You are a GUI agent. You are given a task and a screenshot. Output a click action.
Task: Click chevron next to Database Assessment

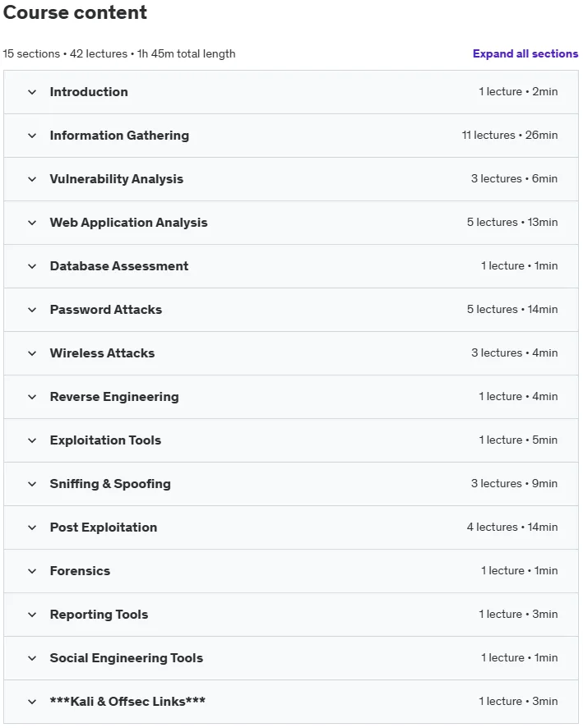32,266
